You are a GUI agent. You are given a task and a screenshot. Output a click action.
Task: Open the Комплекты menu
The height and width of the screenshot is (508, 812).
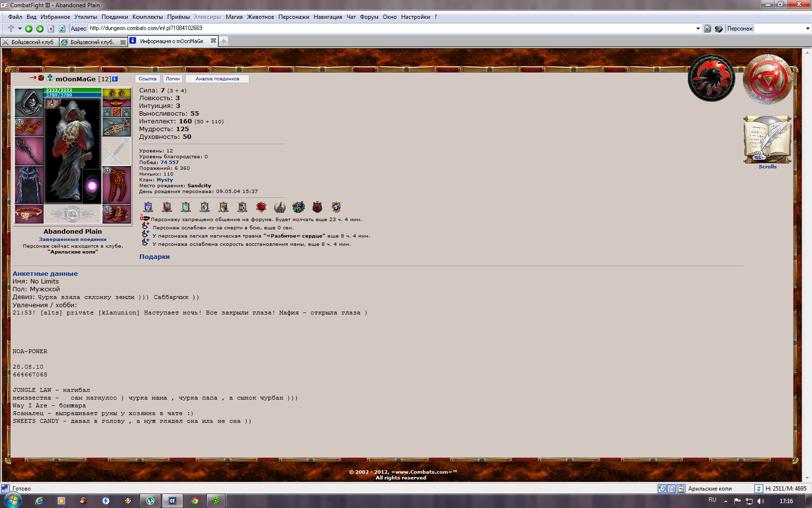[147, 17]
